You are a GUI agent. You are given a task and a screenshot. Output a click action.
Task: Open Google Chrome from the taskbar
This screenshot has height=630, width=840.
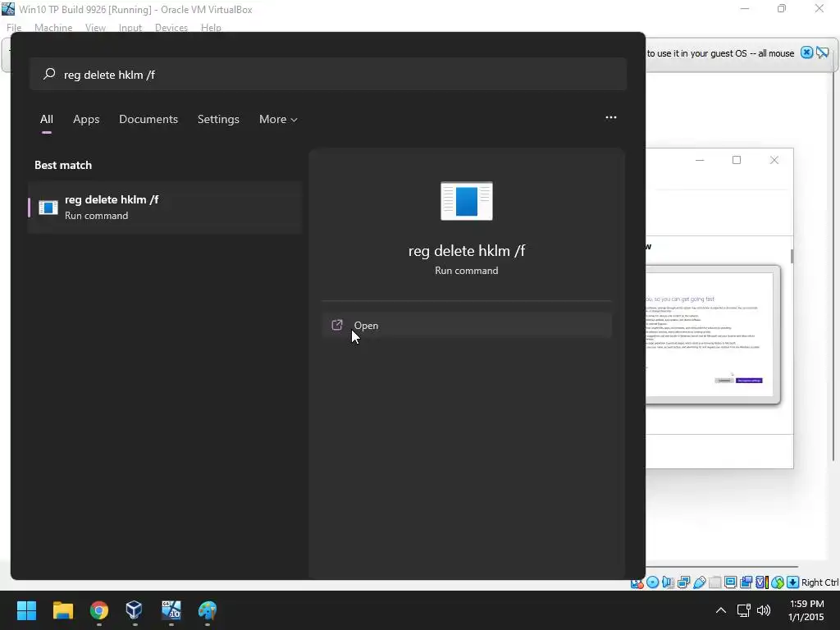point(99,610)
